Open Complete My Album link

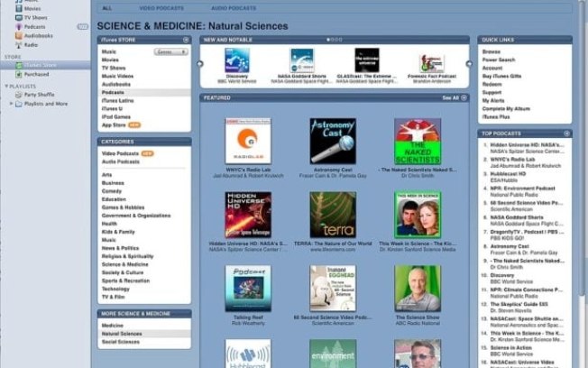point(506,109)
